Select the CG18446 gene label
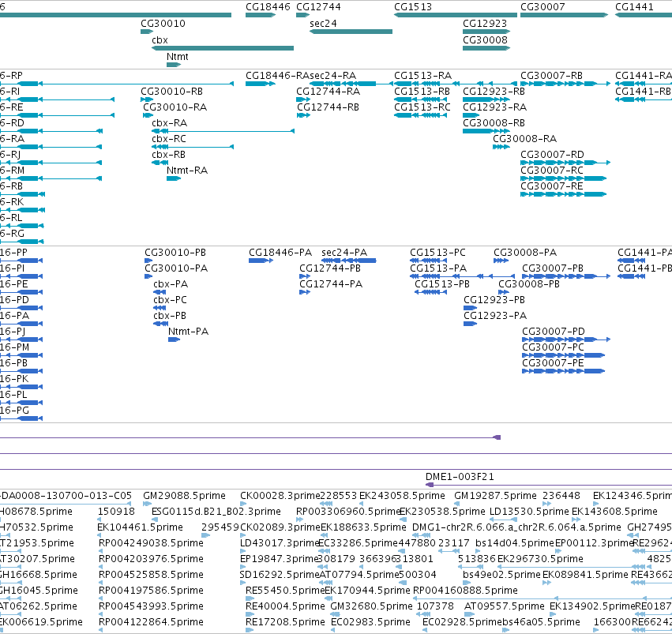This screenshot has height=634, width=672. click(268, 7)
